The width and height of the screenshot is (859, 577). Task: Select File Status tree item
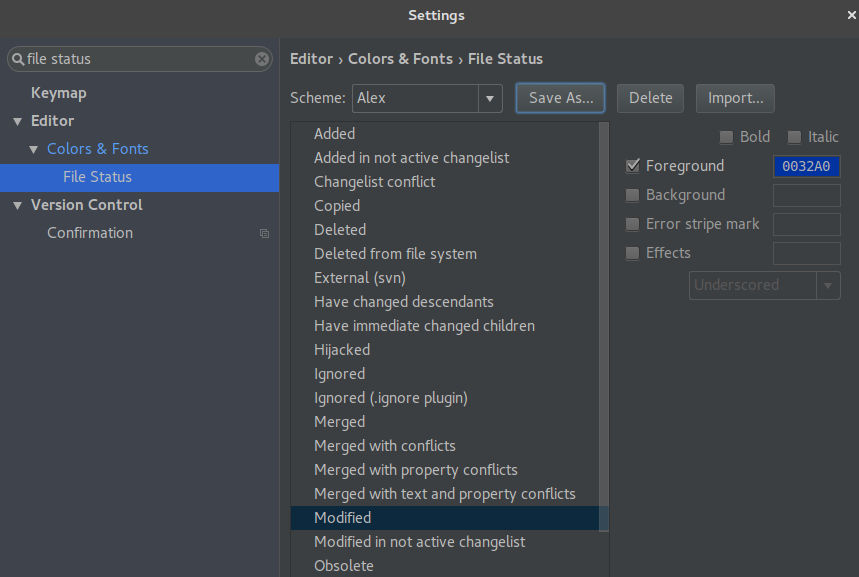click(x=140, y=178)
